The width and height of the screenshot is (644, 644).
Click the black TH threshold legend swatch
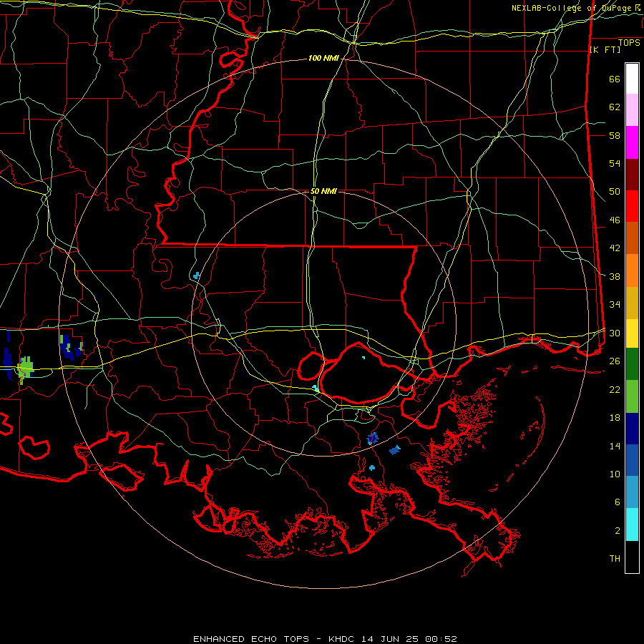632,557
